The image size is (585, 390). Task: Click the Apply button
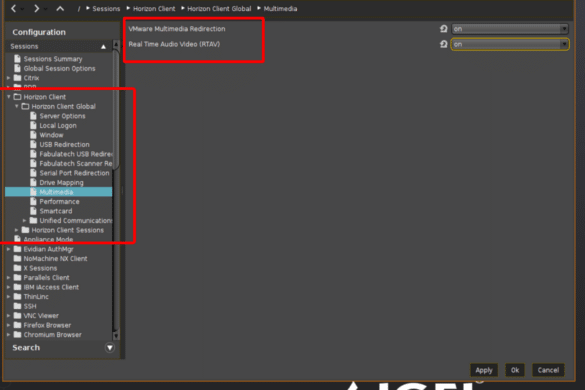click(x=484, y=370)
